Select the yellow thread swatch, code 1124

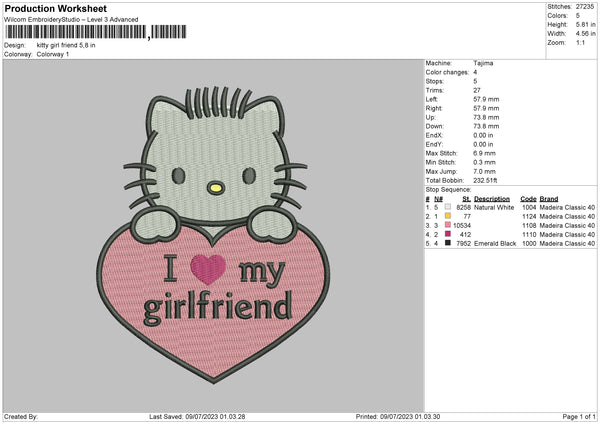(x=447, y=216)
